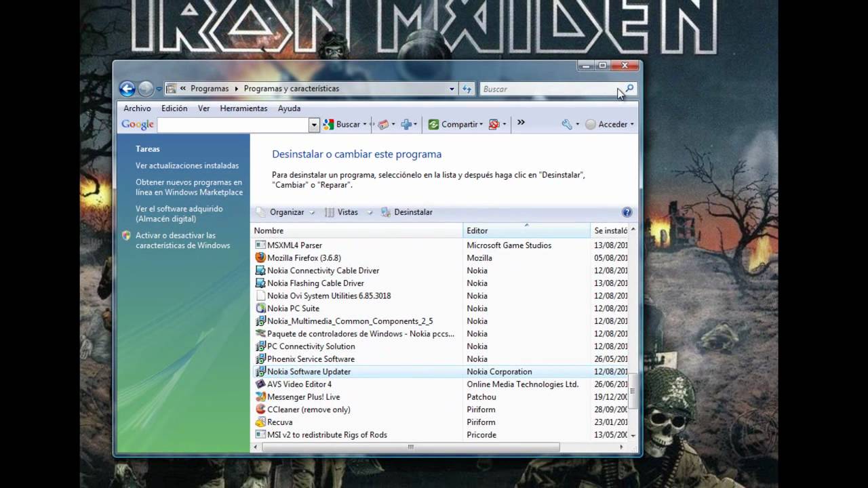Select MSXML4 Parser row icon
The image size is (868, 488).
click(x=260, y=245)
